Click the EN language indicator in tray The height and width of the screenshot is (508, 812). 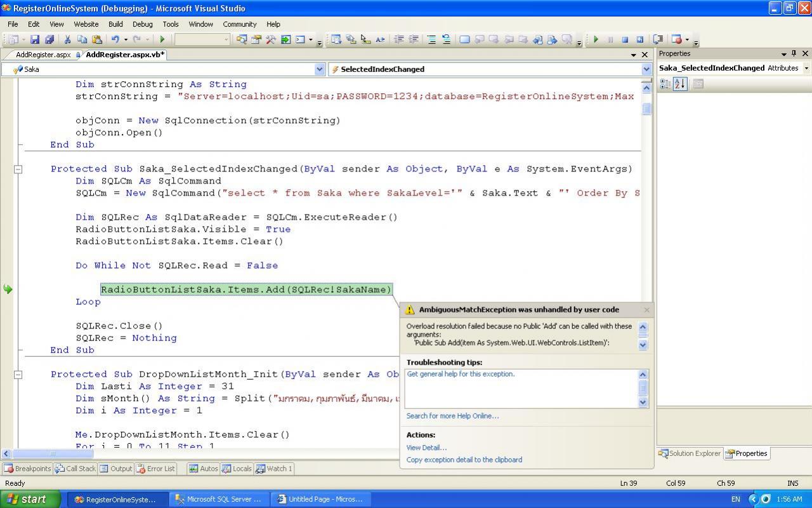[735, 500]
